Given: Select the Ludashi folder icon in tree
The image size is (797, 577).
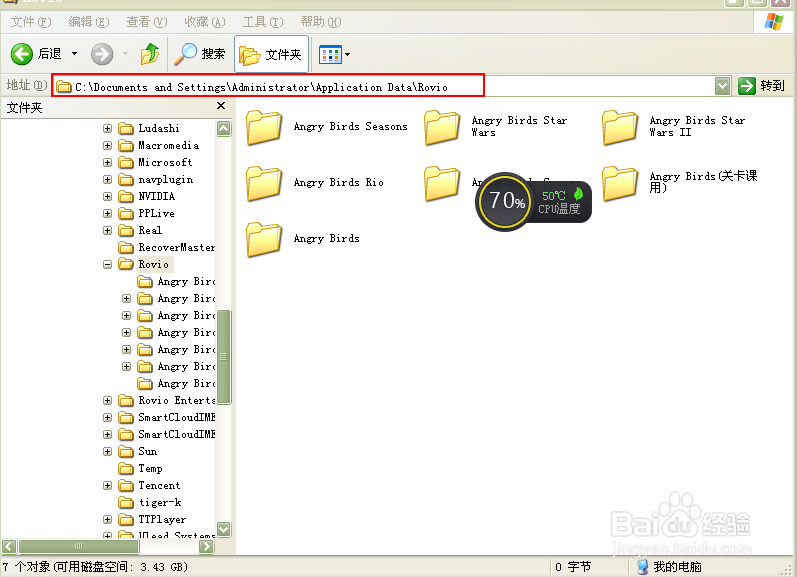Looking at the screenshot, I should (x=126, y=129).
